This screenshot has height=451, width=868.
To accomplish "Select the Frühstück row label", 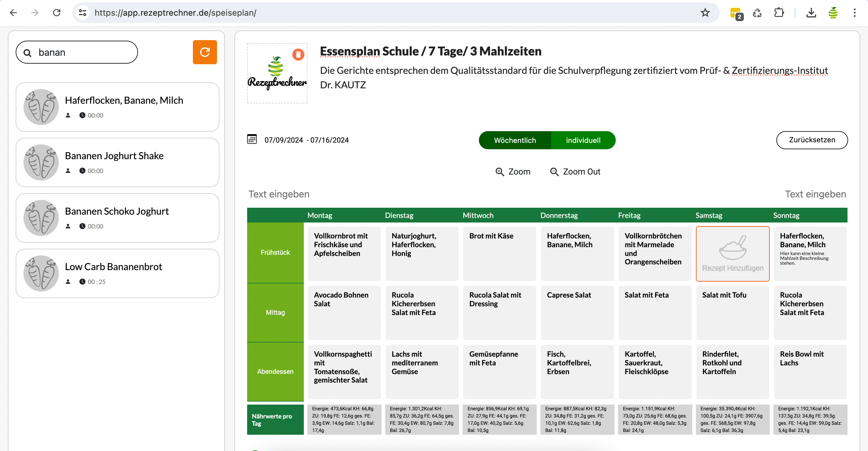I will [x=275, y=252].
